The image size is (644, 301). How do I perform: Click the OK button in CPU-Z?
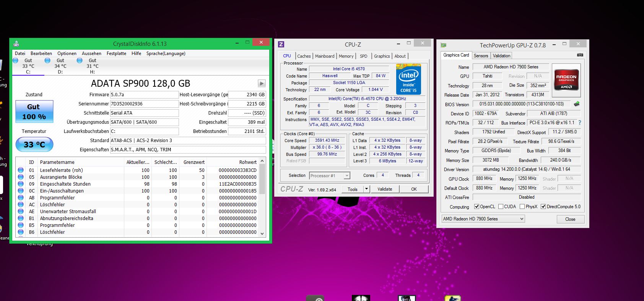(x=414, y=189)
